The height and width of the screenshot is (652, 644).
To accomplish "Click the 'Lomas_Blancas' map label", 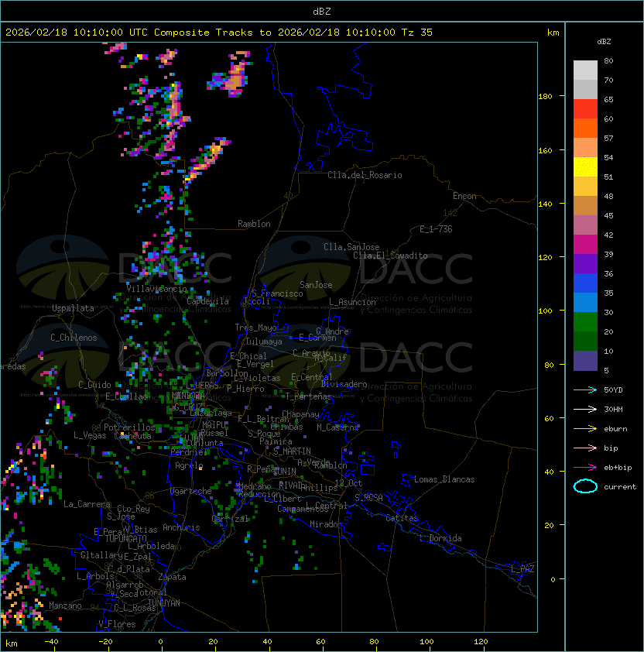I will 444,479.
